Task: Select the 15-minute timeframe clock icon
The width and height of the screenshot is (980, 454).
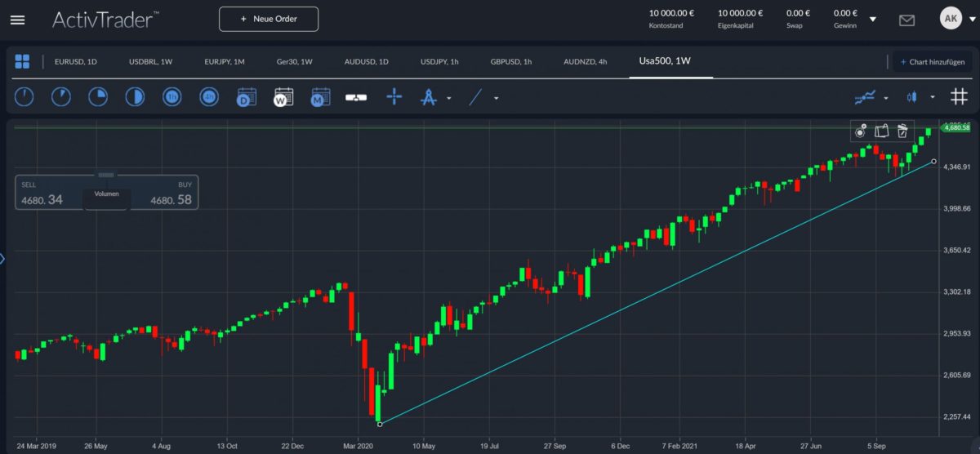Action: click(x=98, y=97)
